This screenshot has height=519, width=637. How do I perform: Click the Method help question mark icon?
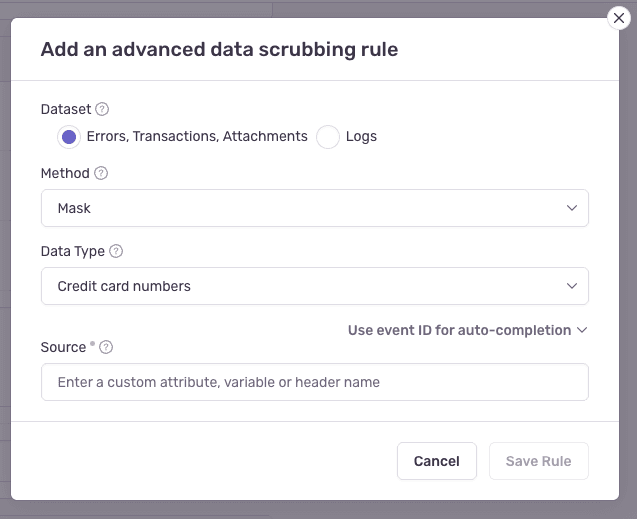101,173
